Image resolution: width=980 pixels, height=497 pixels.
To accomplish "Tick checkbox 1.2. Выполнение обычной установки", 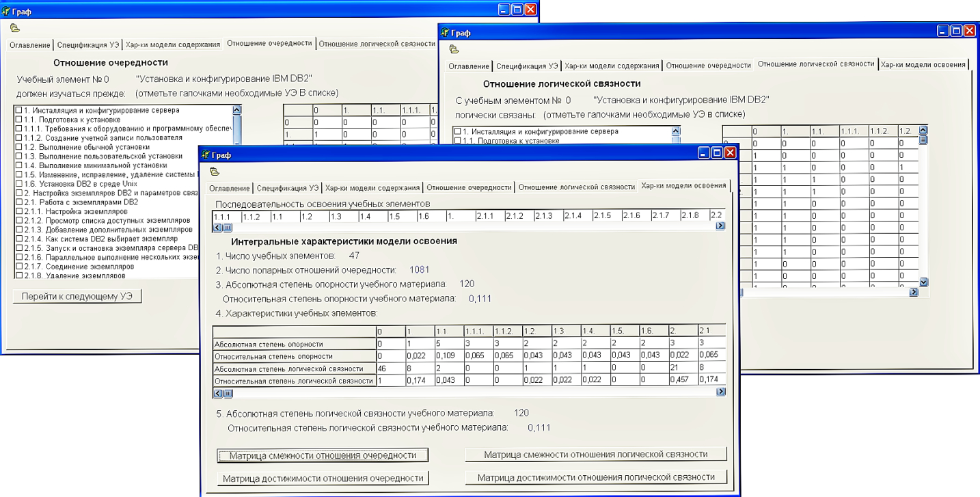I will [19, 147].
